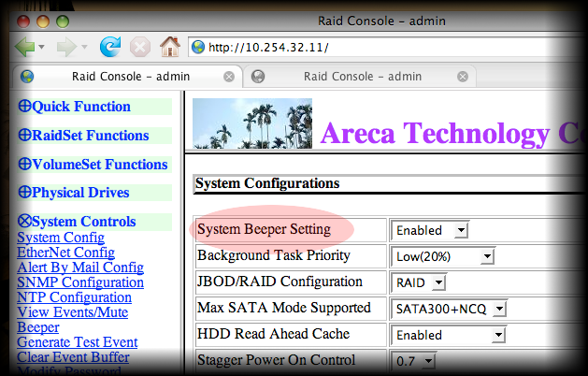This screenshot has height=376, width=588.
Task: Click the System Beeper Setting label
Action: (x=264, y=229)
